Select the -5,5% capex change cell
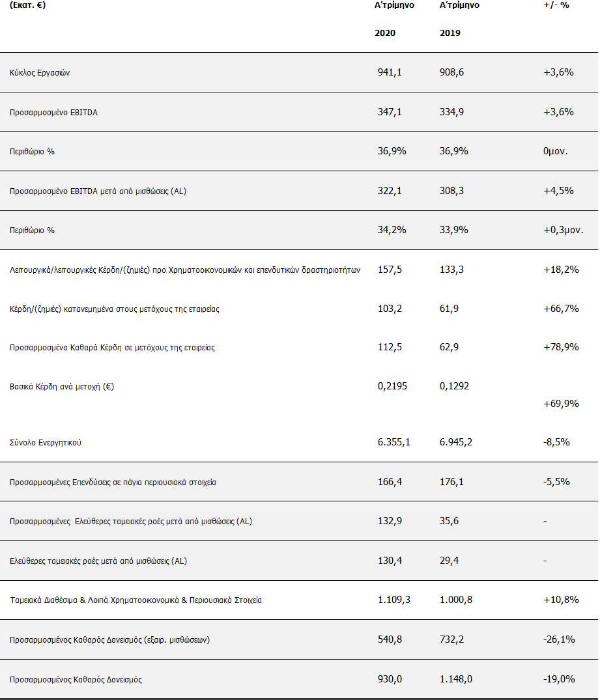This screenshot has width=600, height=700. (556, 482)
